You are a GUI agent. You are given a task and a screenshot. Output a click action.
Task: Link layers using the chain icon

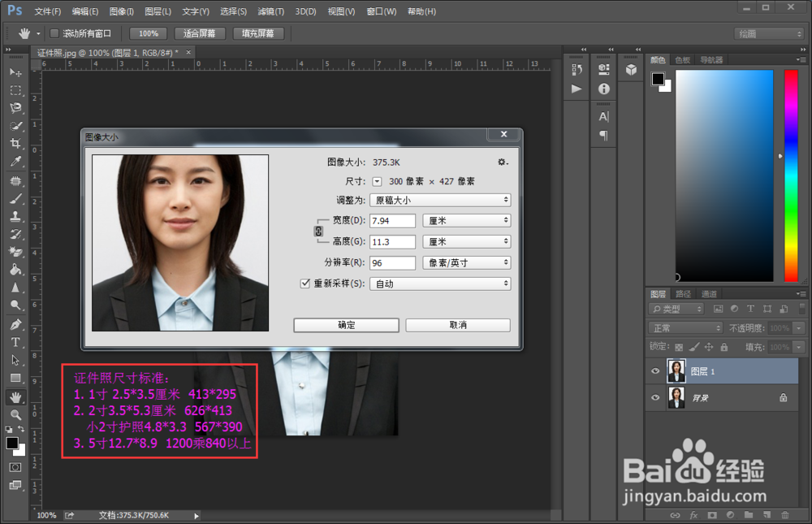(x=675, y=515)
